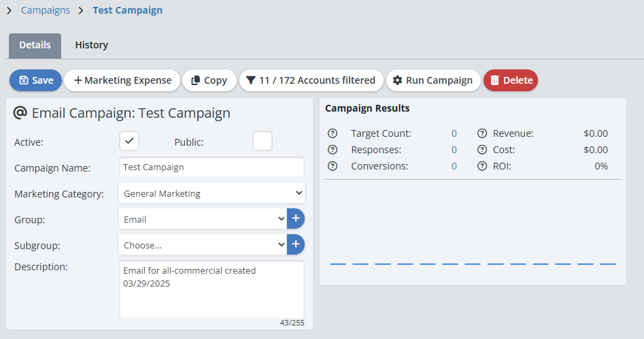Switch to the History tab
This screenshot has height=339, width=644.
[91, 46]
